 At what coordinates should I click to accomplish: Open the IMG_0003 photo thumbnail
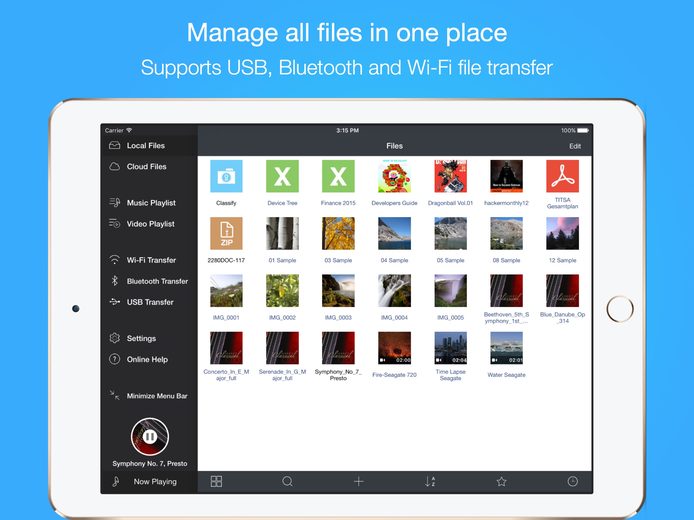tap(338, 291)
